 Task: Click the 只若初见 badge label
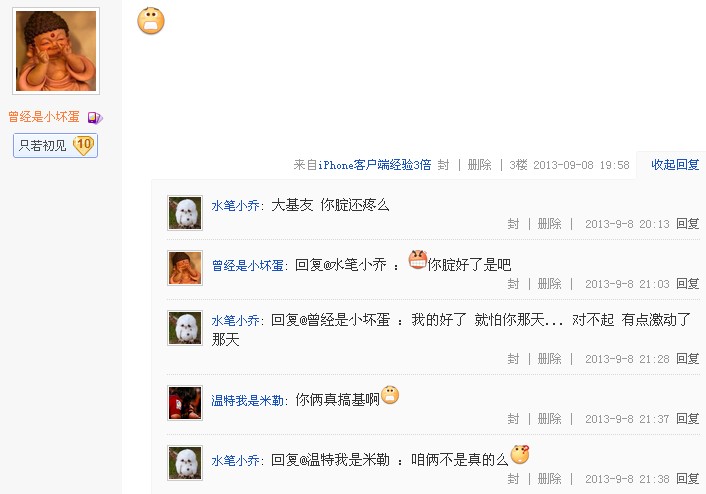[43, 146]
